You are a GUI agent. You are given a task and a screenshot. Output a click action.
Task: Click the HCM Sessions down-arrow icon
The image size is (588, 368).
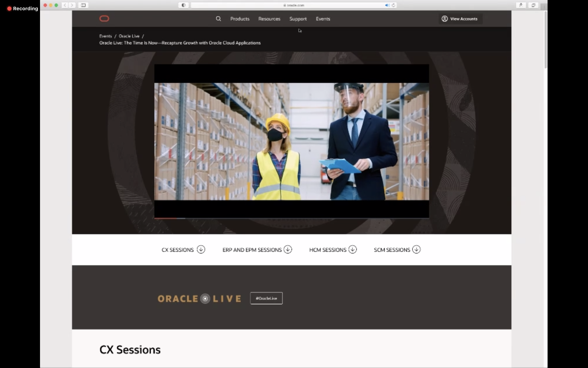[353, 249]
